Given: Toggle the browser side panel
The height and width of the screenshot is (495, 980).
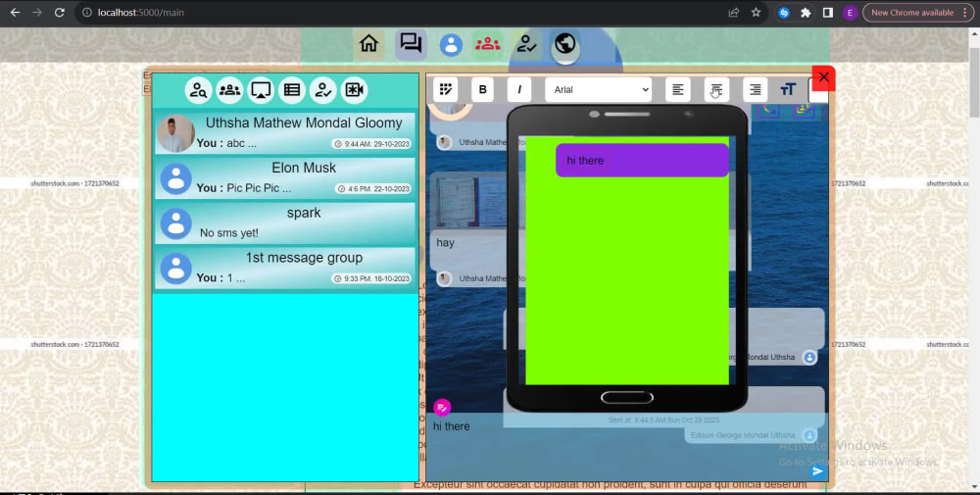Looking at the screenshot, I should pos(827,13).
